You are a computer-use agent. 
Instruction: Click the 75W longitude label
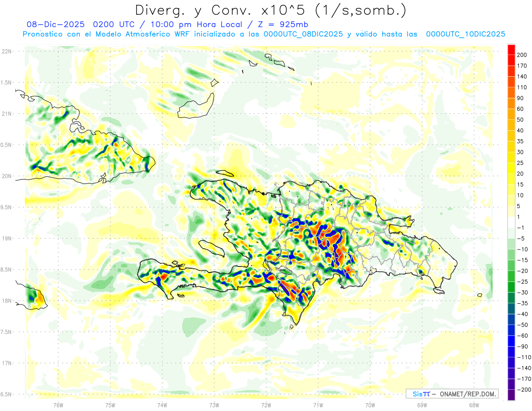coord(110,405)
